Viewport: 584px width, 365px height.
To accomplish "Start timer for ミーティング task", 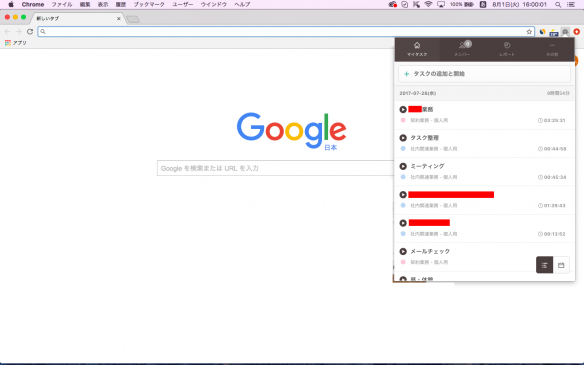I will coord(403,166).
